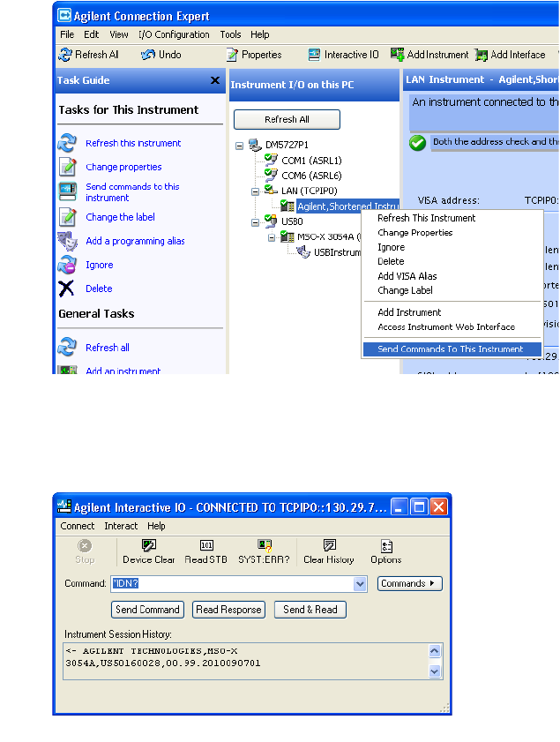Choose Add Instrument in context menu

(452, 312)
